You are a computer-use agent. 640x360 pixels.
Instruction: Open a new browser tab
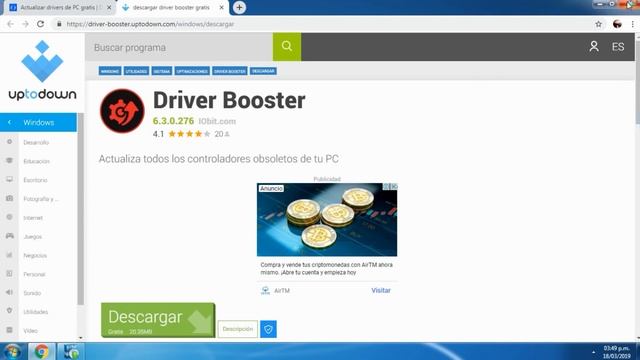[239, 7]
